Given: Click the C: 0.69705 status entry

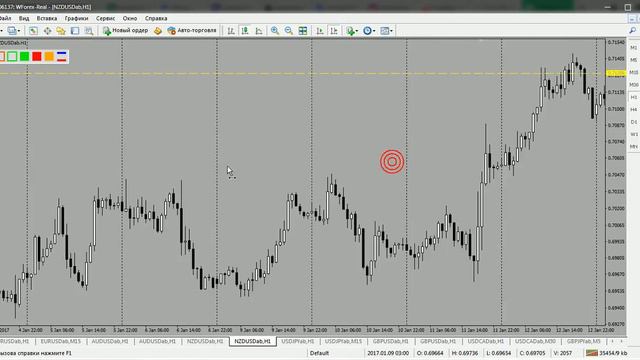Looking at the screenshot, I should [x=532, y=353].
